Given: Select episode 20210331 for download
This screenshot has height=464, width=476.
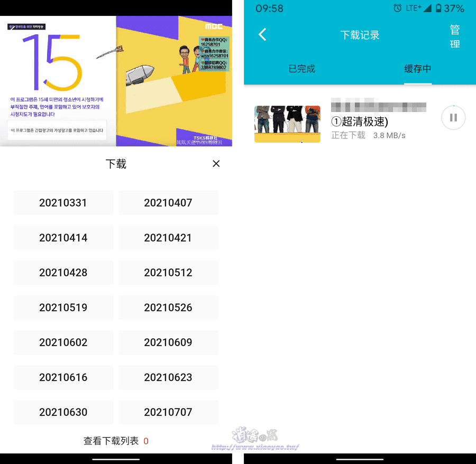Looking at the screenshot, I should (63, 203).
